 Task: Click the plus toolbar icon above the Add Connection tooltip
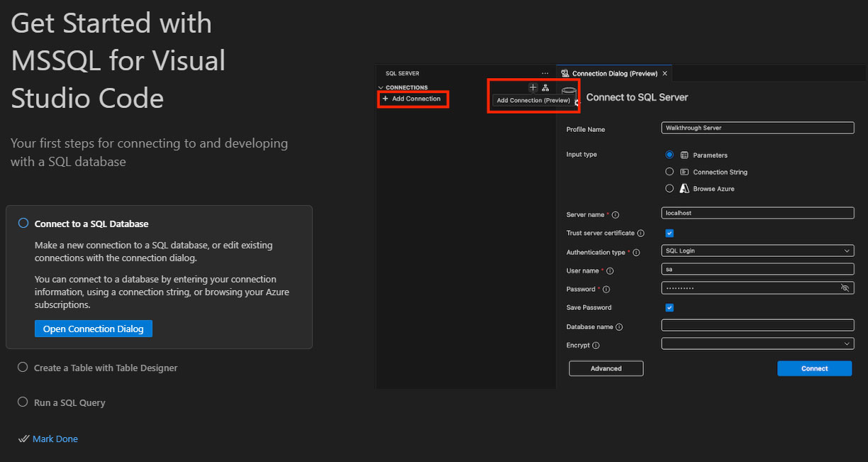(533, 87)
